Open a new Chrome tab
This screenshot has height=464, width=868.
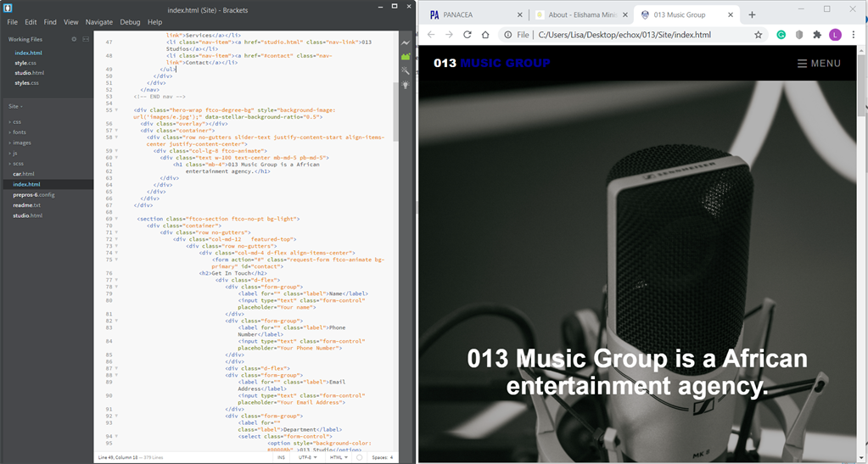[752, 15]
